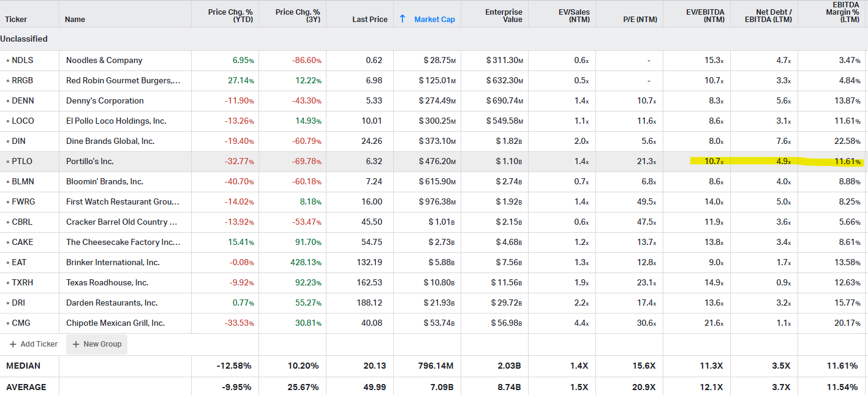Screen dimensions: 868x395
Task: Sort by P/E (NTM) column header
Action: (x=640, y=19)
